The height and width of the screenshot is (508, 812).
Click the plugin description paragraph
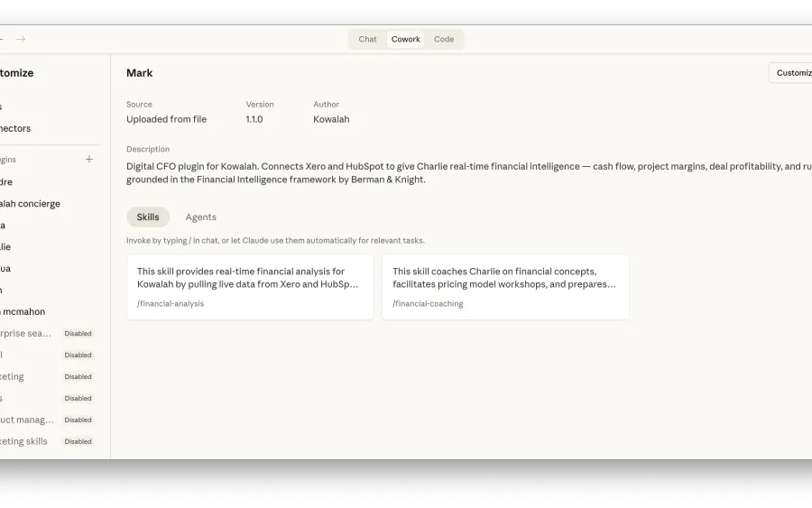(x=468, y=173)
